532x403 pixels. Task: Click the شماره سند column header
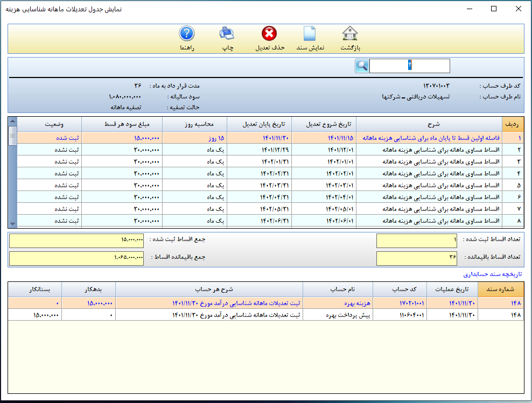pos(501,288)
